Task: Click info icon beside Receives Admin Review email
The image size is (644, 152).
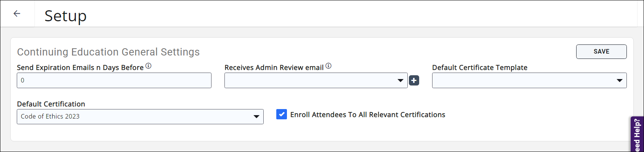Action: [x=328, y=66]
